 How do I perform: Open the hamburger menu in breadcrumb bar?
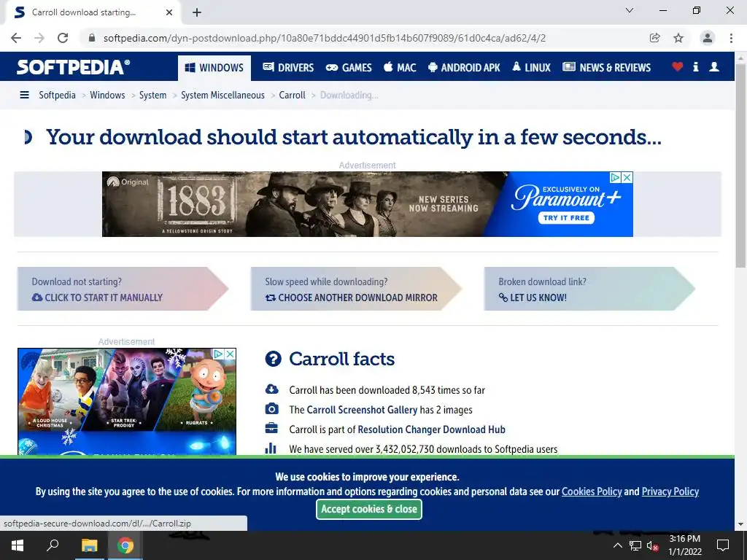[24, 95]
